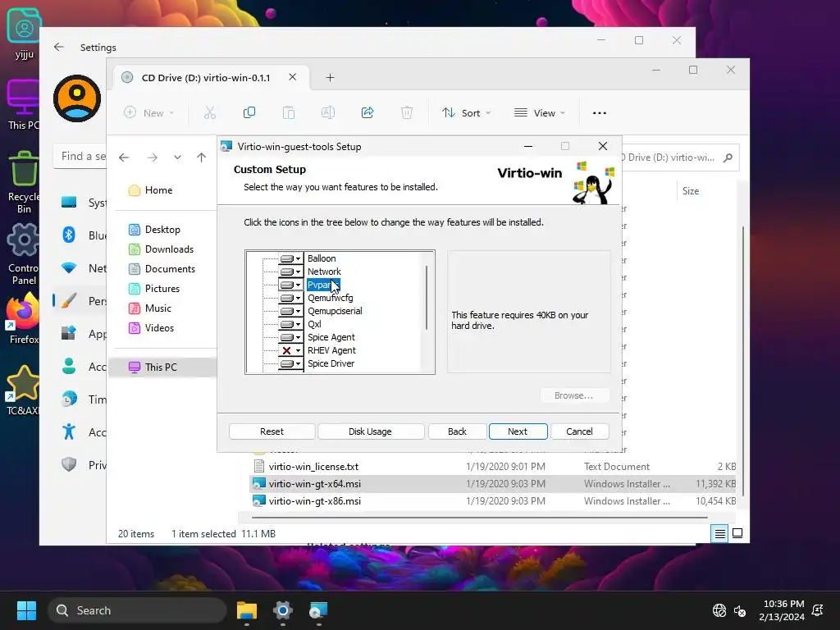The width and height of the screenshot is (840, 630).
Task: Open Spice Agent feature install dropdown
Action: (291, 337)
